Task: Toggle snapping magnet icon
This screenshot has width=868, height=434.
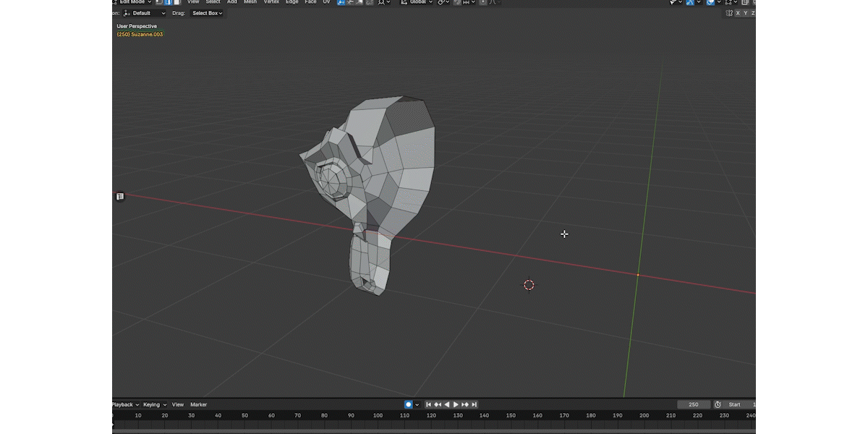Action: point(458,2)
